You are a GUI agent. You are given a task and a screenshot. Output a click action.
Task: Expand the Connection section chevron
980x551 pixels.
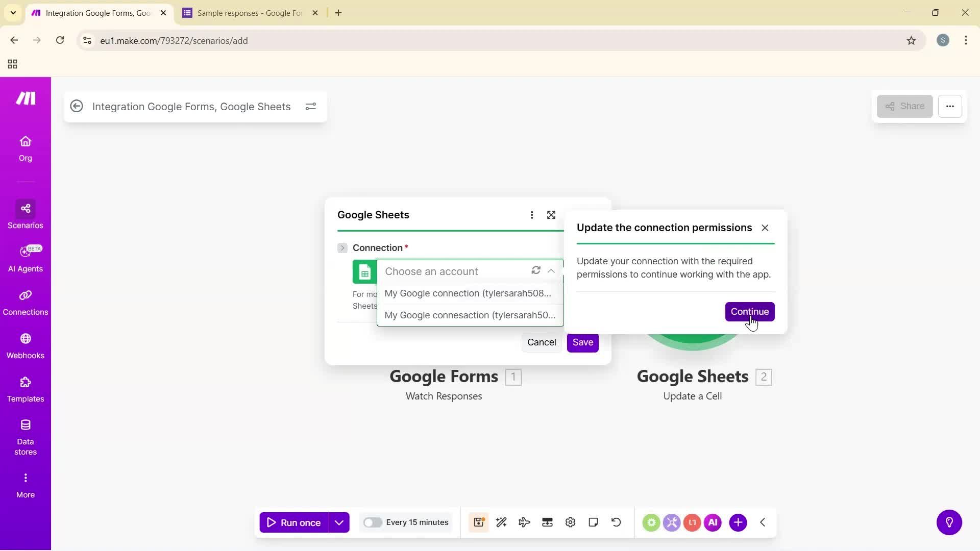click(x=342, y=247)
